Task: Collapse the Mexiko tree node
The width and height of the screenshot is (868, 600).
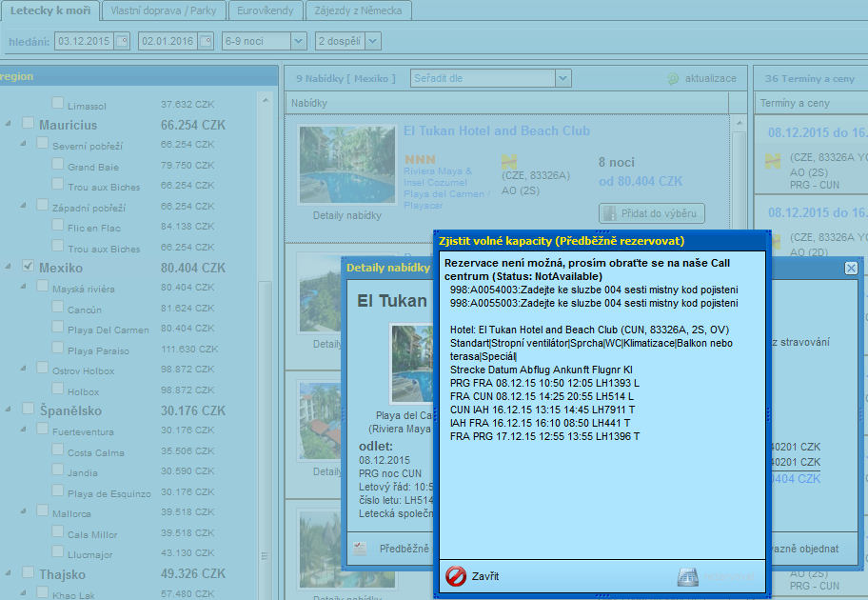Action: point(9,267)
